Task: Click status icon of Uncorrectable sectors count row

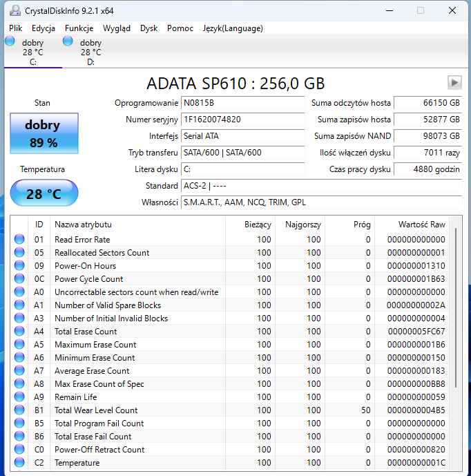Action: coord(19,292)
